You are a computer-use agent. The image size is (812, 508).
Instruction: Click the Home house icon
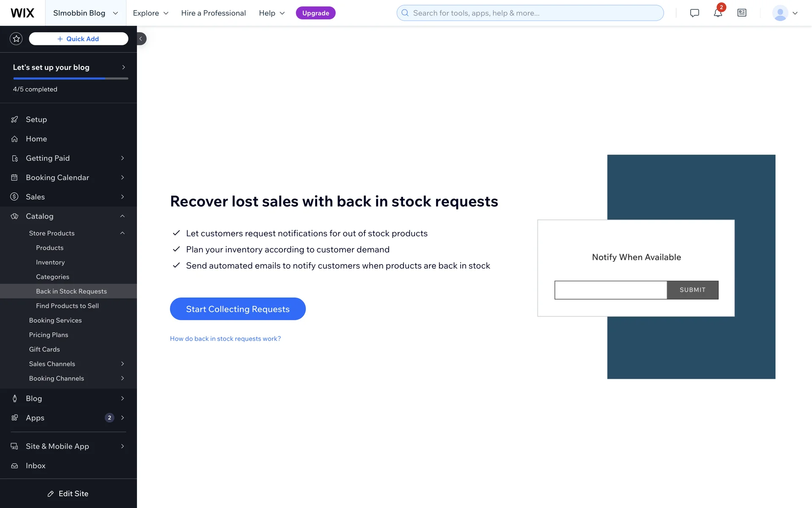14,139
